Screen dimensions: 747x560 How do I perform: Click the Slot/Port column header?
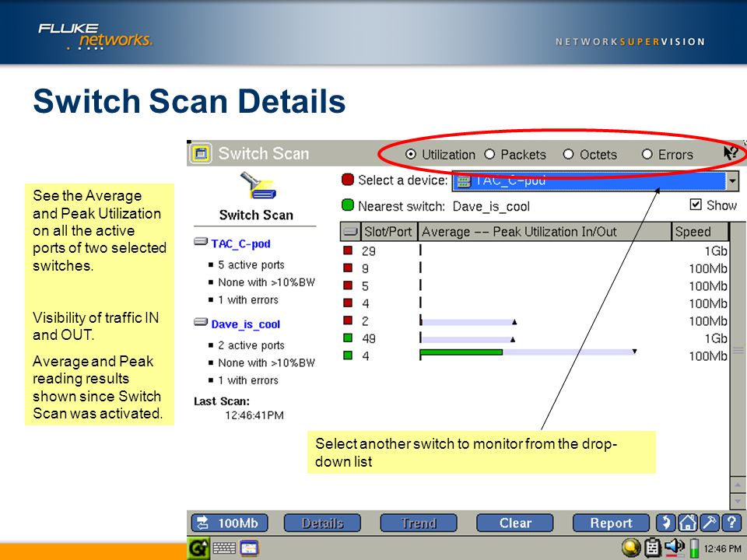(x=389, y=232)
